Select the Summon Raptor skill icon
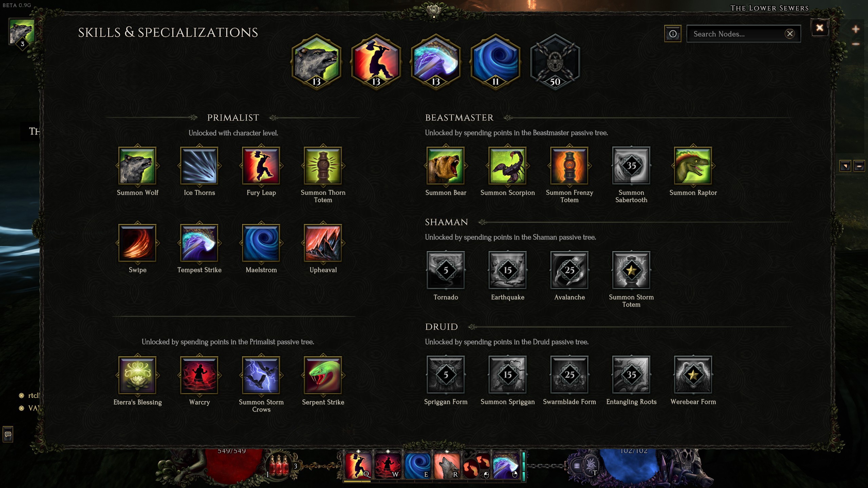This screenshot has height=488, width=868. (x=693, y=166)
